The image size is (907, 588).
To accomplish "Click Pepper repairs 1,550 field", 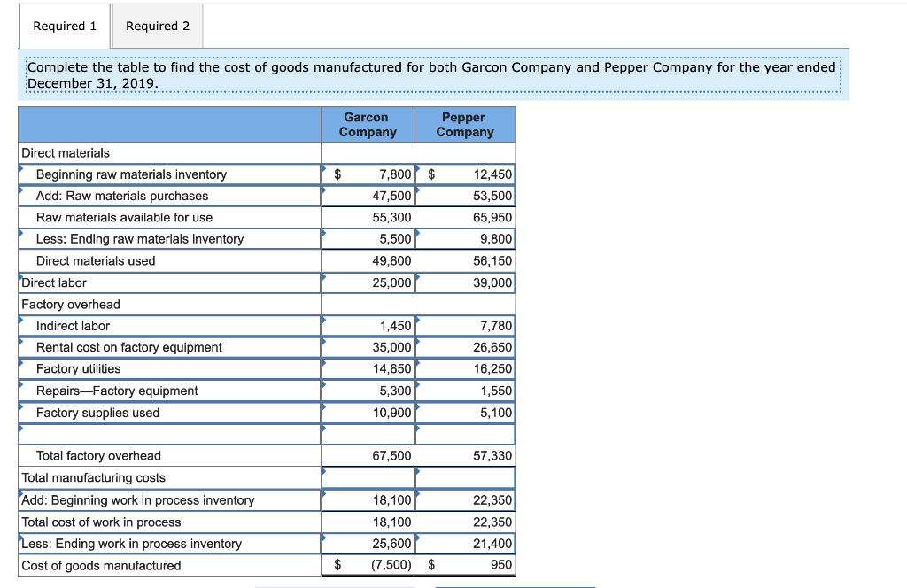I will 465,391.
